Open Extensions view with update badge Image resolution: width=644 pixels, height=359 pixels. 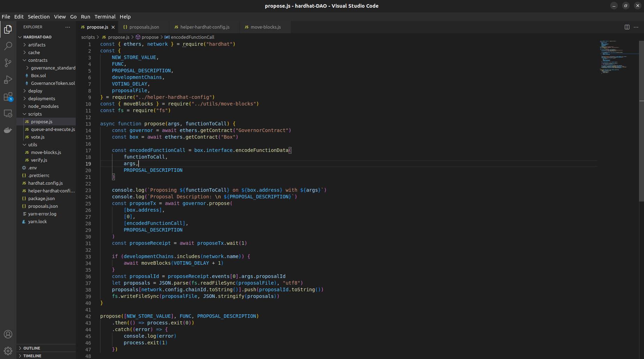coord(8,97)
